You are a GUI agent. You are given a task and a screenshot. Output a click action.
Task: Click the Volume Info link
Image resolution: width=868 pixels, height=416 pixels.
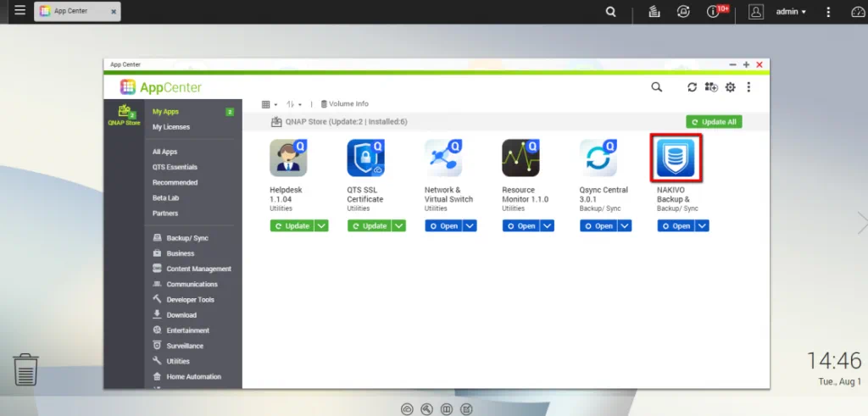tap(344, 104)
